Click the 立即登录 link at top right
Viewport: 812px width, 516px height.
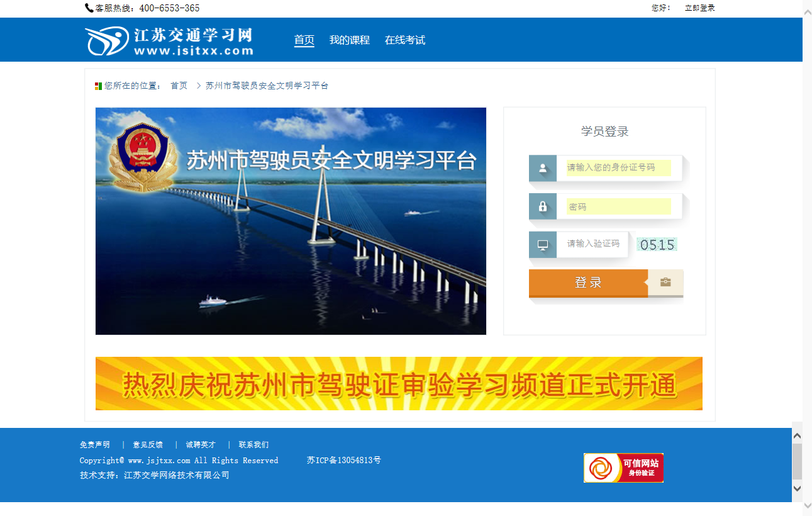click(x=699, y=8)
